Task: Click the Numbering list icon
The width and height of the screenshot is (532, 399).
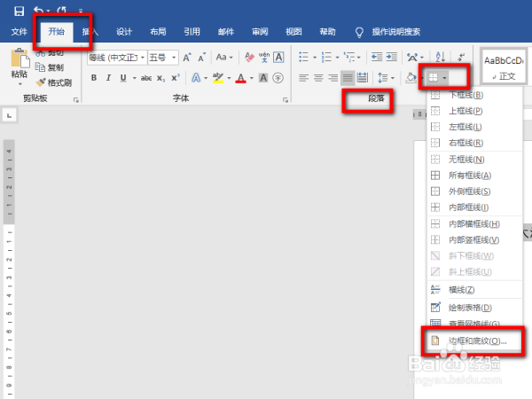Action: pos(326,57)
